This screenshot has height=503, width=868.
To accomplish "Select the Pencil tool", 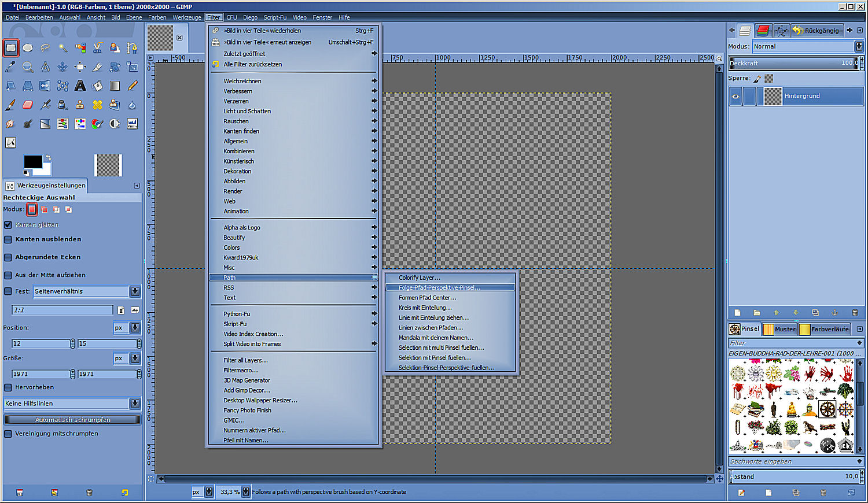I will pos(133,86).
